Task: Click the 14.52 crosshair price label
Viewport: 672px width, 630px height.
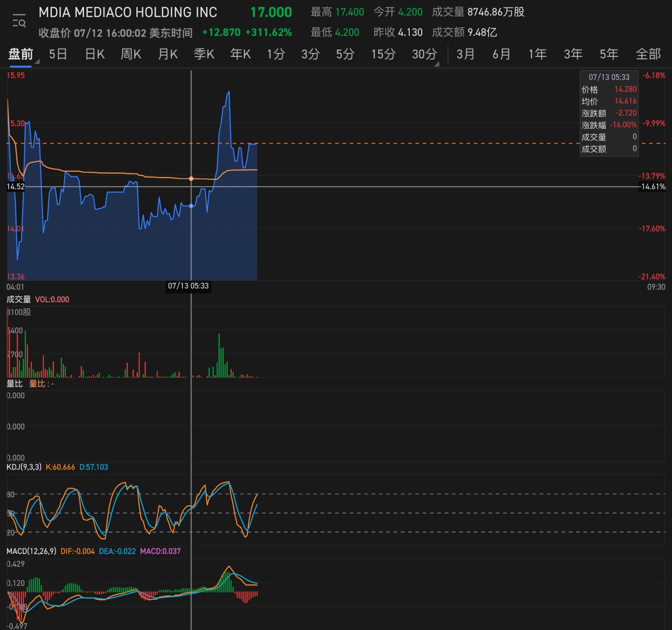Action: [x=16, y=186]
